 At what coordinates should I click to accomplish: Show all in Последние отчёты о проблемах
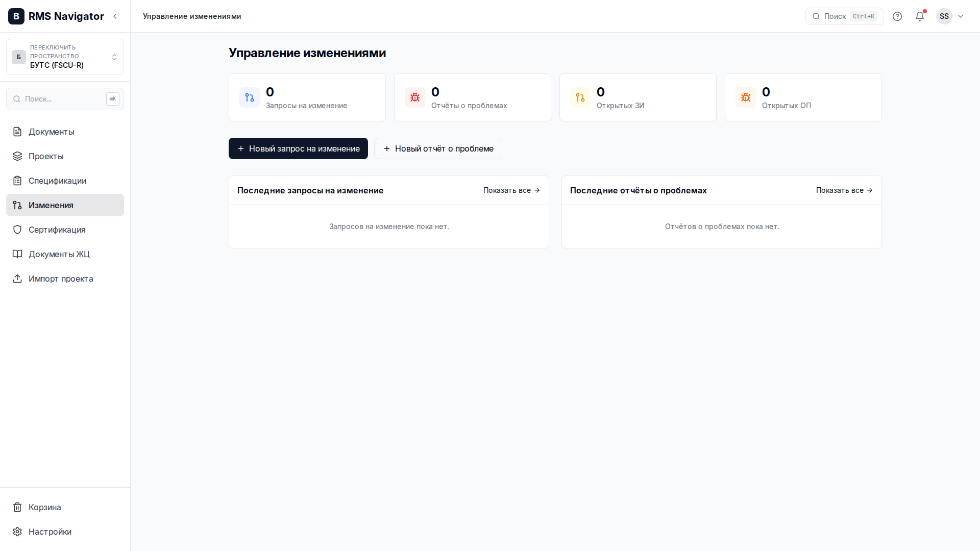click(x=844, y=190)
